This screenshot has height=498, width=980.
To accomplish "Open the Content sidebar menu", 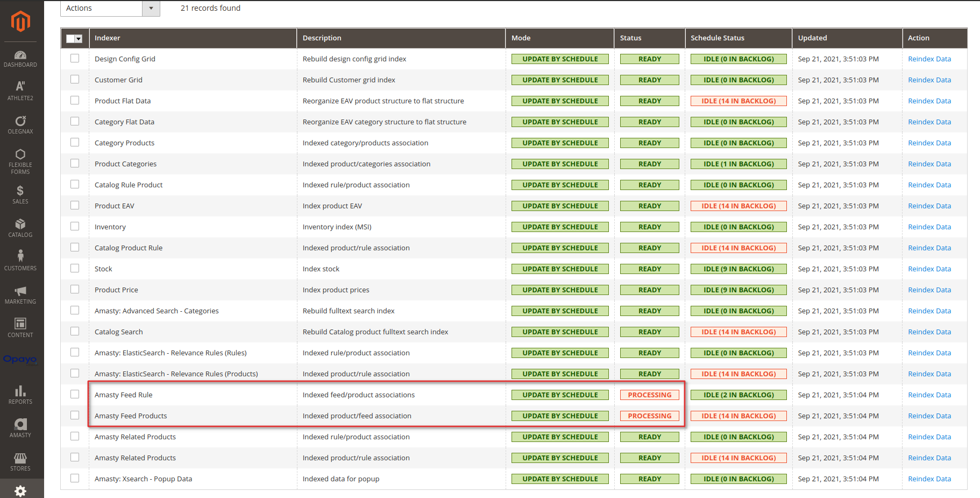I will click(x=20, y=328).
